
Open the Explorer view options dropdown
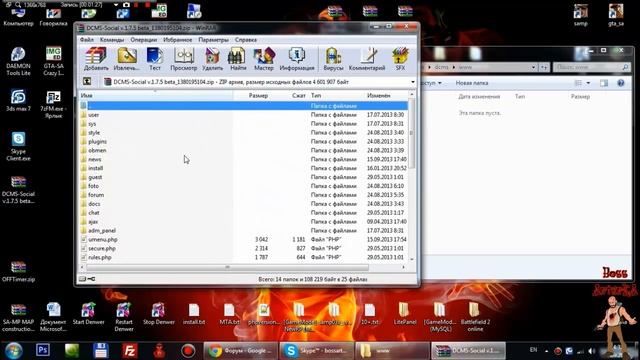tap(588, 83)
